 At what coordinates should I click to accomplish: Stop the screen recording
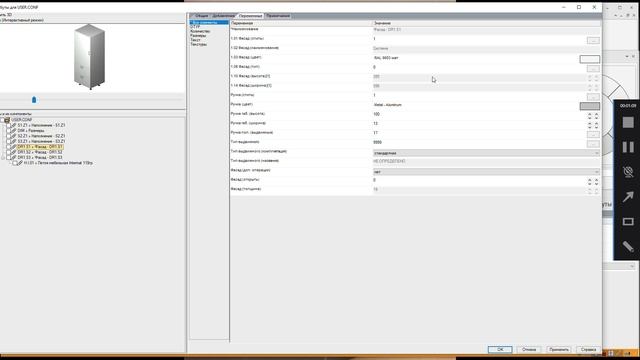(x=628, y=122)
